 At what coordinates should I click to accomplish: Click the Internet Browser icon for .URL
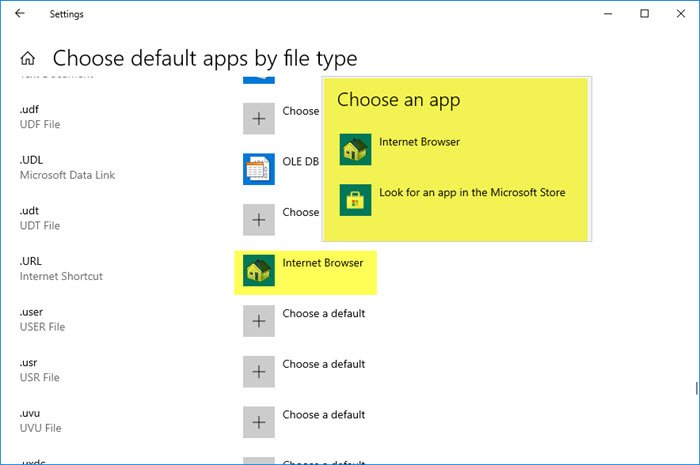click(x=259, y=271)
